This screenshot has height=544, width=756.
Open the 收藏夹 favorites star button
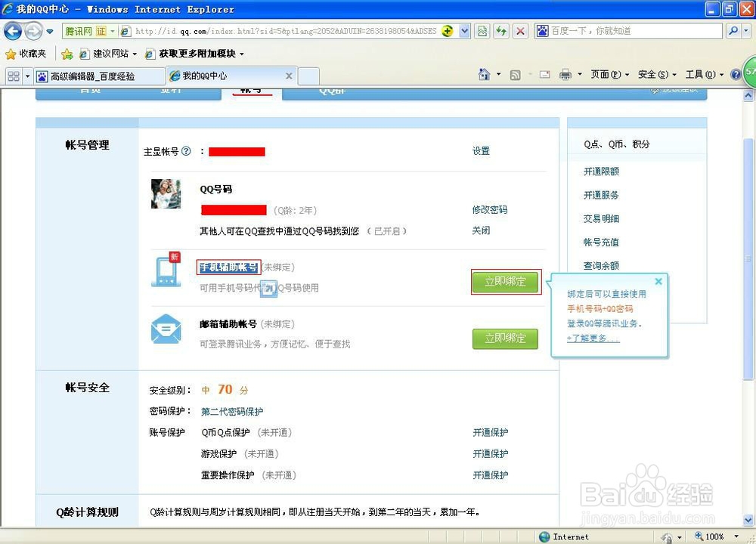click(26, 54)
